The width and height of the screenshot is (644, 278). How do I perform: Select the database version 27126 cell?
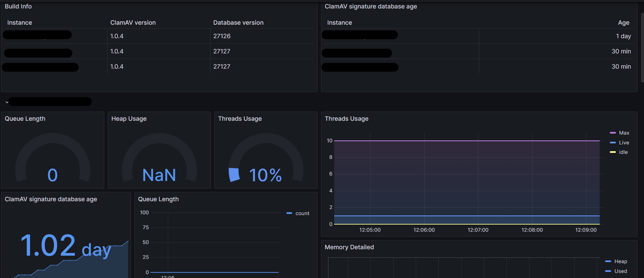(x=222, y=36)
